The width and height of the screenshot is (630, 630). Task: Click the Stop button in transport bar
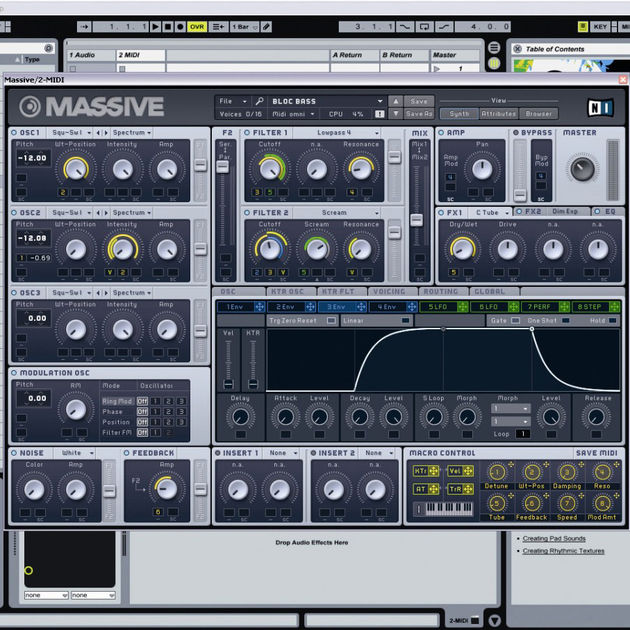click(x=168, y=27)
